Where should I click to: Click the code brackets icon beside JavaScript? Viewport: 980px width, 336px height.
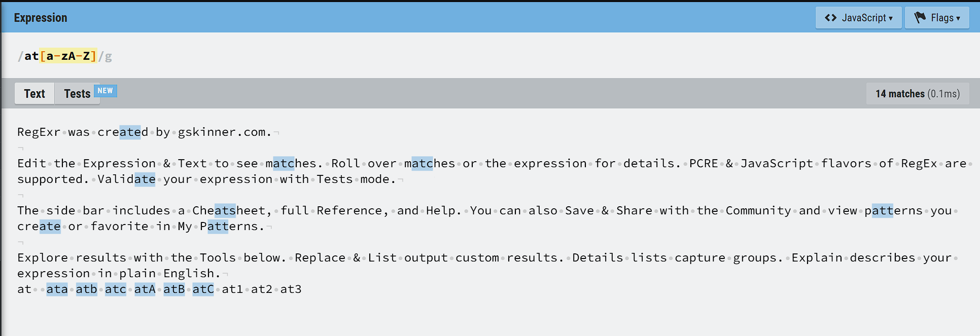point(830,18)
